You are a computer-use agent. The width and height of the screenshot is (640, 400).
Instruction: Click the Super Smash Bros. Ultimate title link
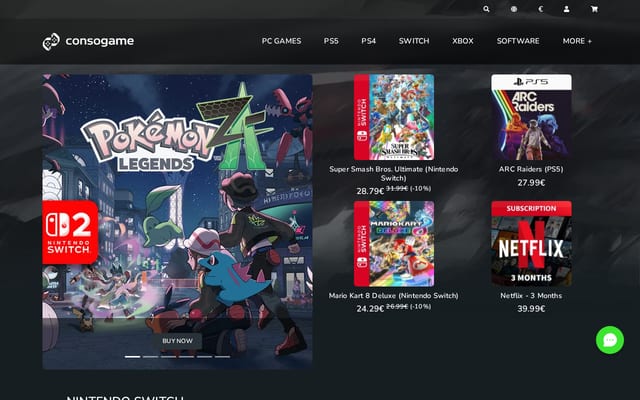pyautogui.click(x=393, y=173)
